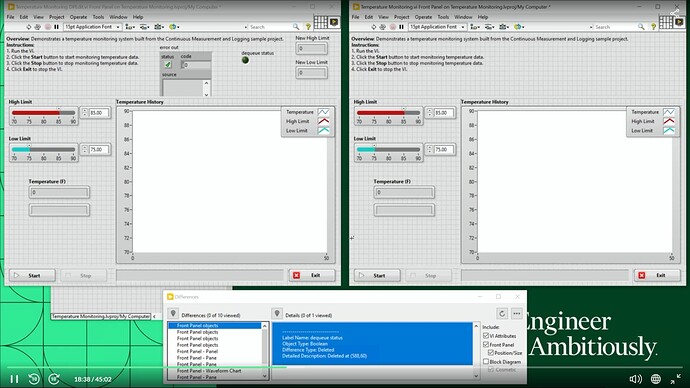The image size is (690, 388).
Task: Pause the video playback
Action: (14, 379)
